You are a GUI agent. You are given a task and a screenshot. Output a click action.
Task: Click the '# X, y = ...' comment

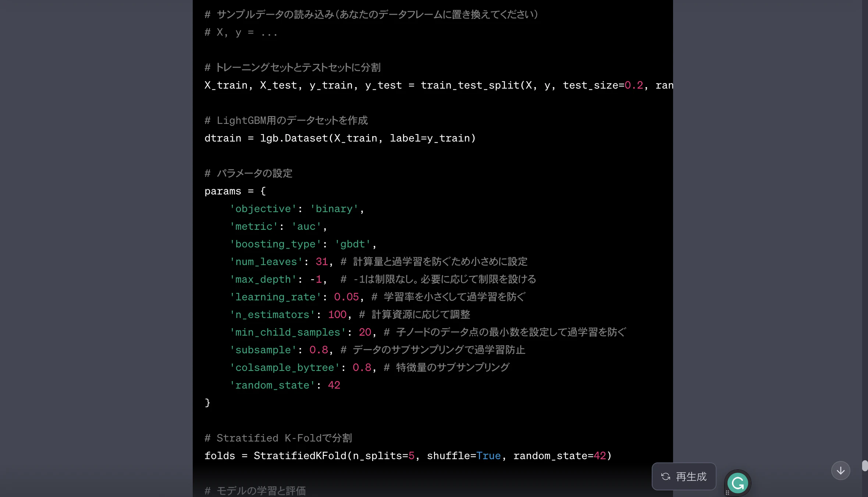(241, 32)
